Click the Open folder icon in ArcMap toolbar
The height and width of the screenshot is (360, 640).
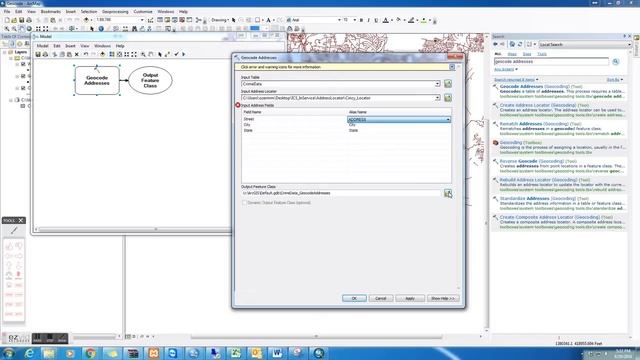pyautogui.click(x=14, y=20)
